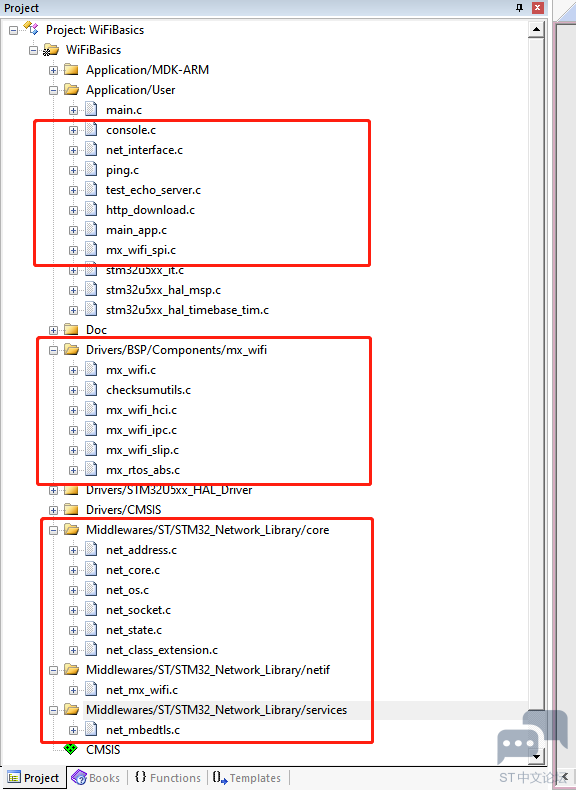The height and width of the screenshot is (793, 576).
Task: Click the net_mx_wifi.c file icon
Action: click(x=91, y=689)
